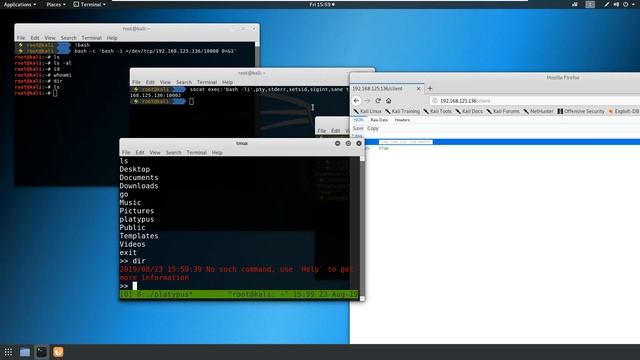Click the Fri 15:59 clock in top panel
640x360 pixels.
pos(322,4)
